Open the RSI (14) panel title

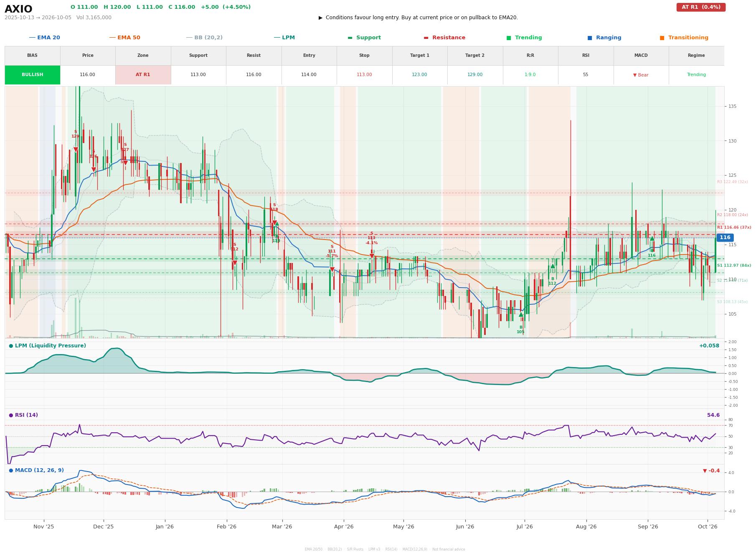(x=23, y=415)
